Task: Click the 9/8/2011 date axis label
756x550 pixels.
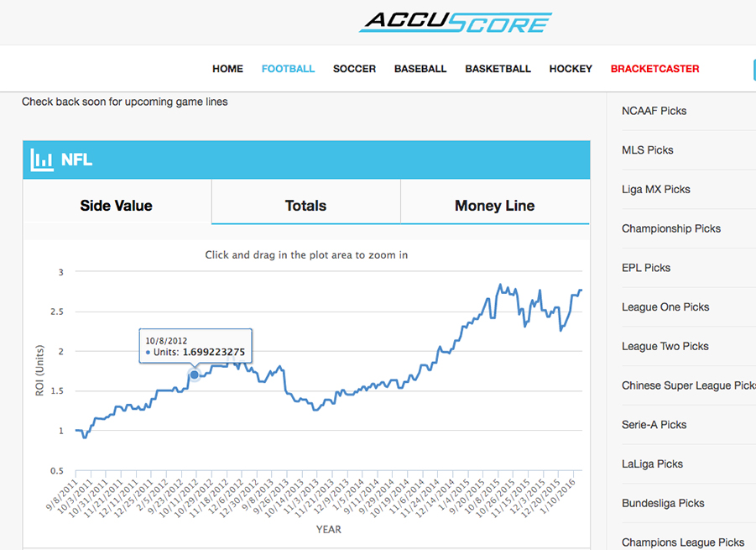Action: coord(61,494)
